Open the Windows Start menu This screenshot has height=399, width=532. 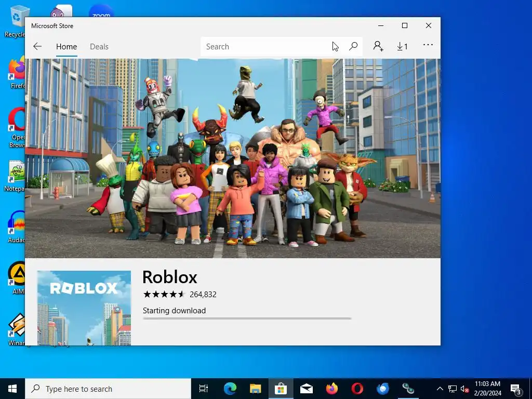(12, 389)
